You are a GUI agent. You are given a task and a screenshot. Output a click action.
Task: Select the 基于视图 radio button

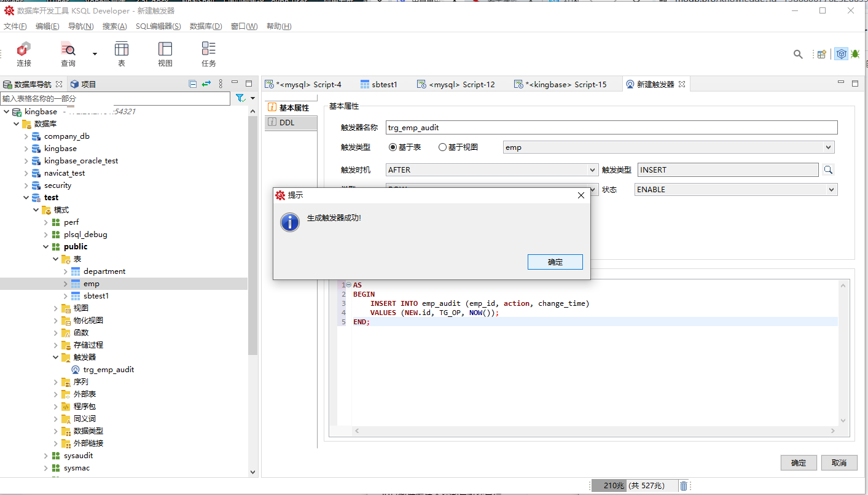(x=442, y=147)
